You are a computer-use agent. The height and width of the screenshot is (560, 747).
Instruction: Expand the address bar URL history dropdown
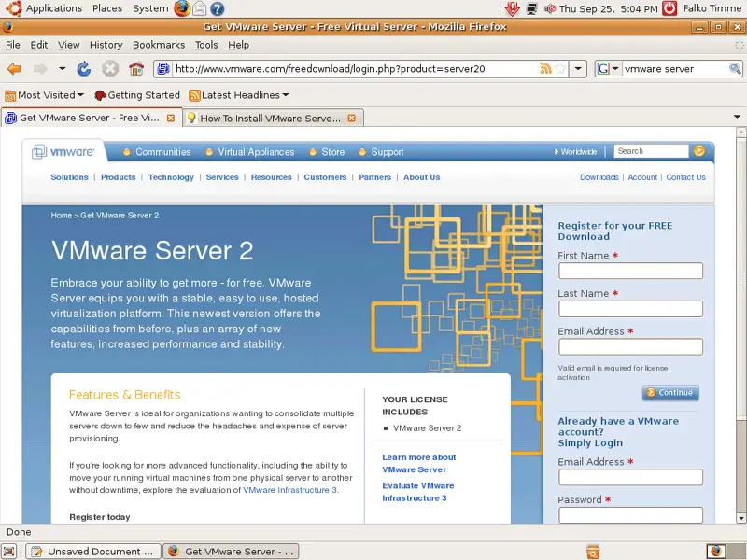coord(578,68)
